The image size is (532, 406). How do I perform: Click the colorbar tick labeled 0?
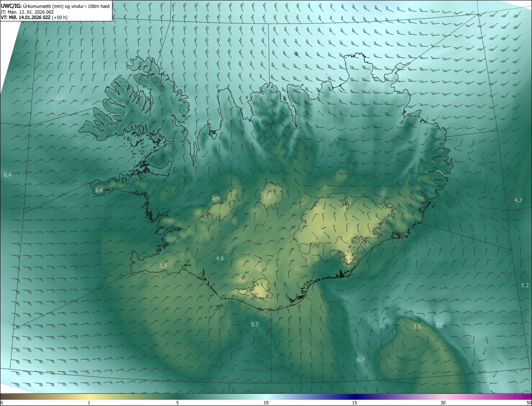(1, 403)
